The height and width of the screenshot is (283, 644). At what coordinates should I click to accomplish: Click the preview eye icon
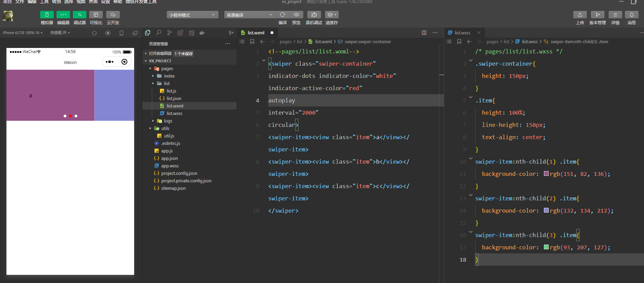[x=296, y=15]
